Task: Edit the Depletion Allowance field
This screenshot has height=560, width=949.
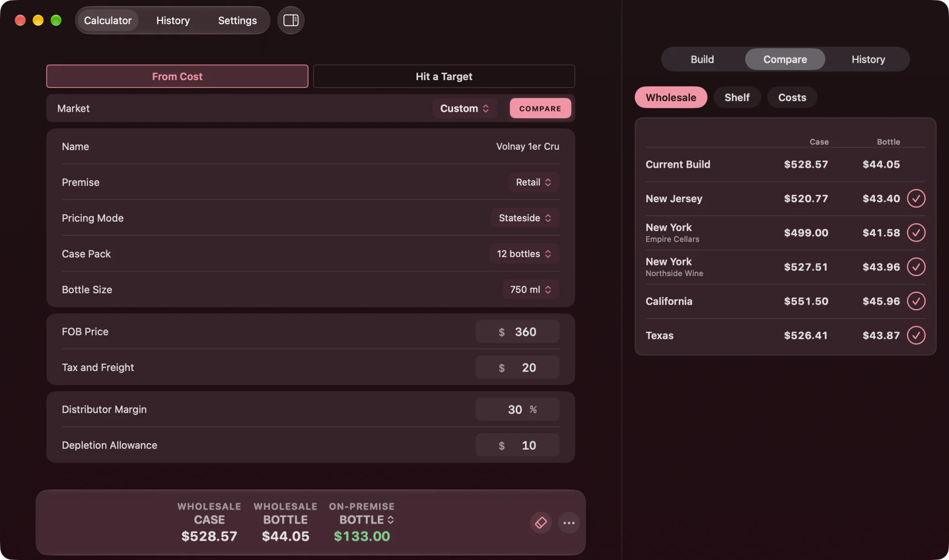Action: click(517, 446)
